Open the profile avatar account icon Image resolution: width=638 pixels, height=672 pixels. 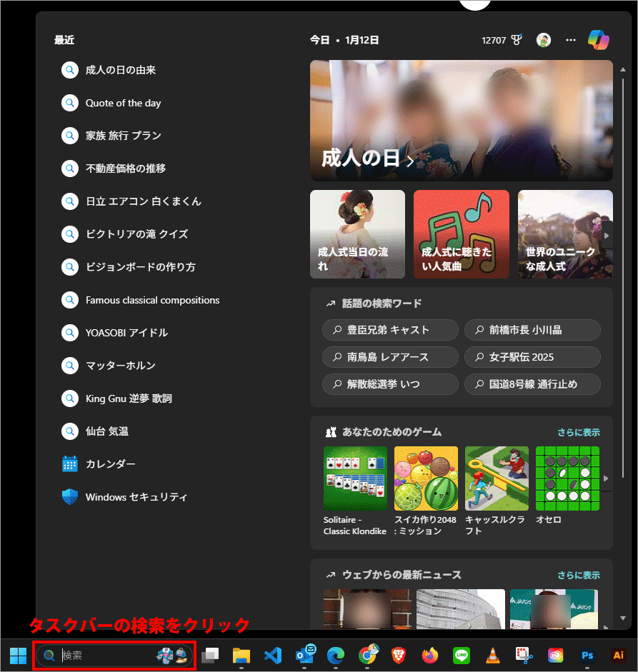544,40
